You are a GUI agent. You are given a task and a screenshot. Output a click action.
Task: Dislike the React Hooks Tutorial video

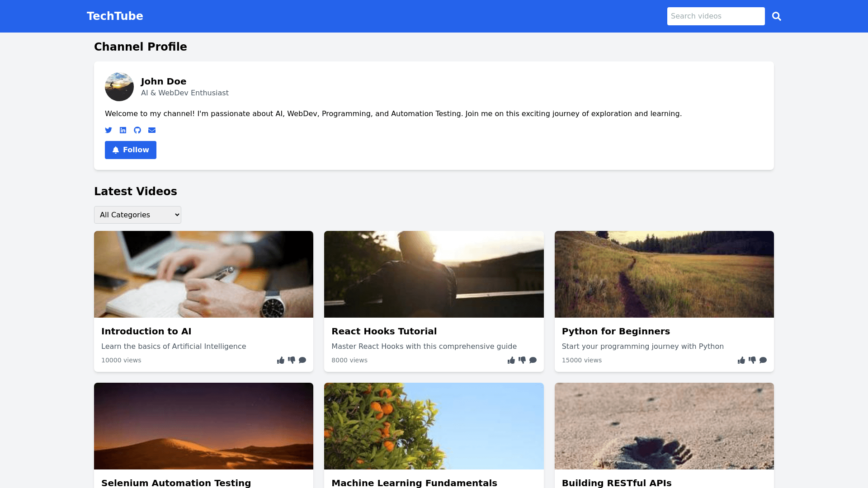coord(522,360)
